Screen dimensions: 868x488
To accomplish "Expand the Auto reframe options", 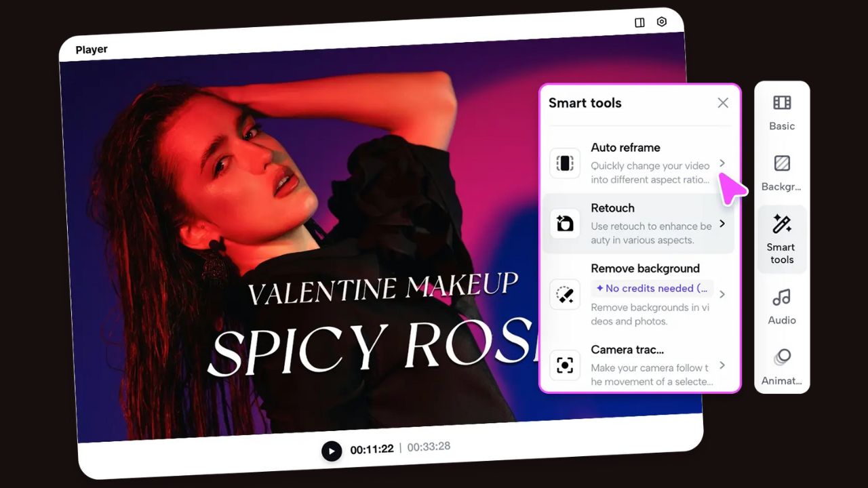I will pos(722,163).
